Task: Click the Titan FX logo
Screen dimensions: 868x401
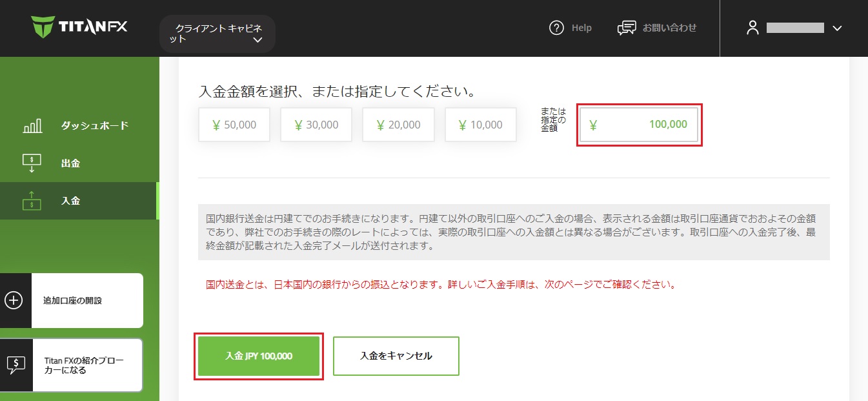Action: click(x=79, y=27)
